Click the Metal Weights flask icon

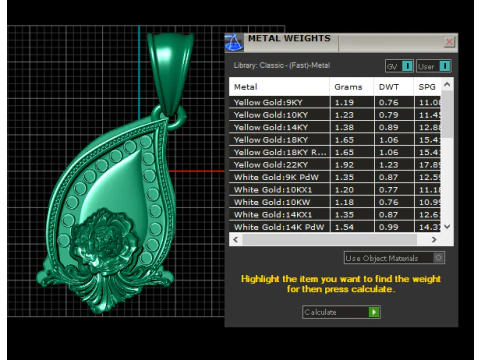pos(234,42)
